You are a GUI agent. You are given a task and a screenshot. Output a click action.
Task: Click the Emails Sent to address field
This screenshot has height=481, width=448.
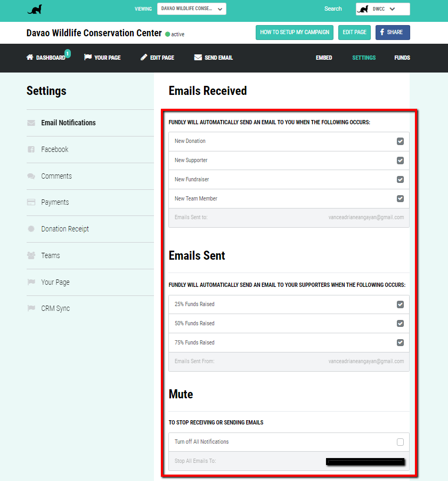click(x=289, y=218)
